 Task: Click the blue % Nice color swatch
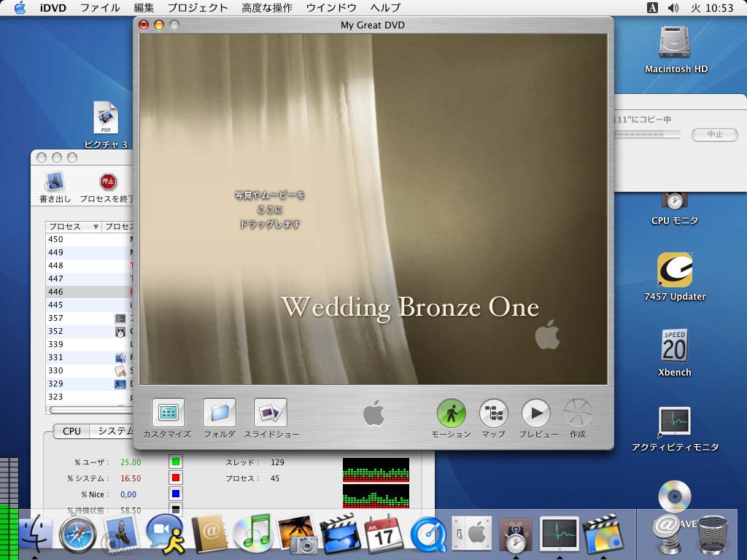click(176, 494)
